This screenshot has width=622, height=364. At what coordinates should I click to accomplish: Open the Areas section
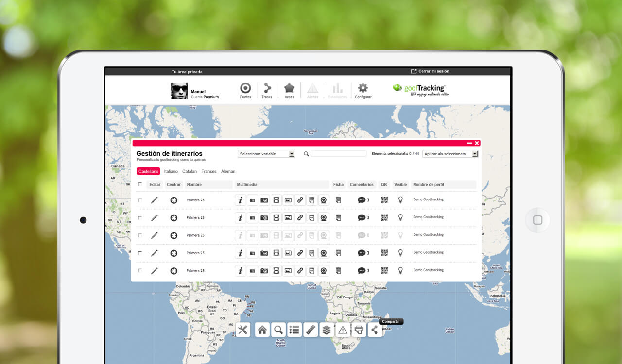pos(289,90)
